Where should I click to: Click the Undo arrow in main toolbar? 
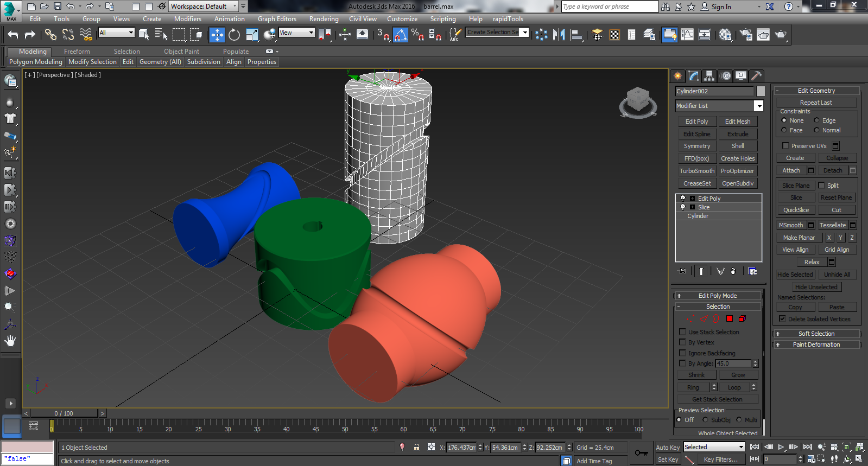(13, 35)
